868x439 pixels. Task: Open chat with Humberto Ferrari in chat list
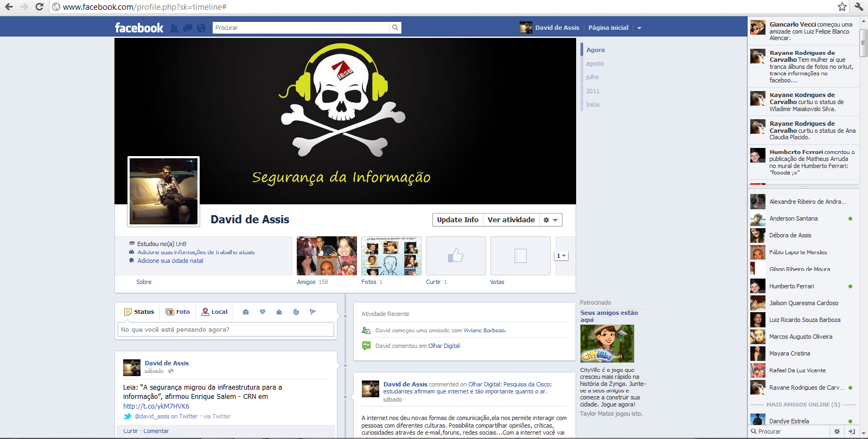click(x=803, y=286)
